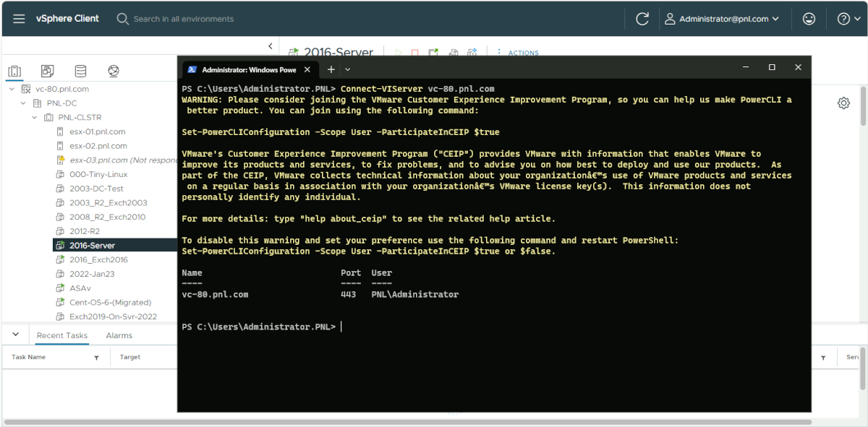
Task: Click the 2012-R2 VM icon
Action: [x=61, y=231]
